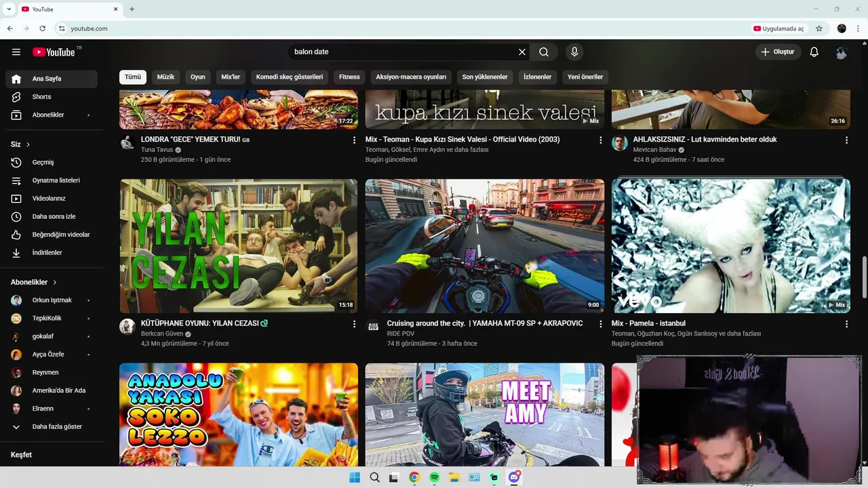Click the Oluştur create button
The height and width of the screenshot is (488, 868).
(778, 52)
